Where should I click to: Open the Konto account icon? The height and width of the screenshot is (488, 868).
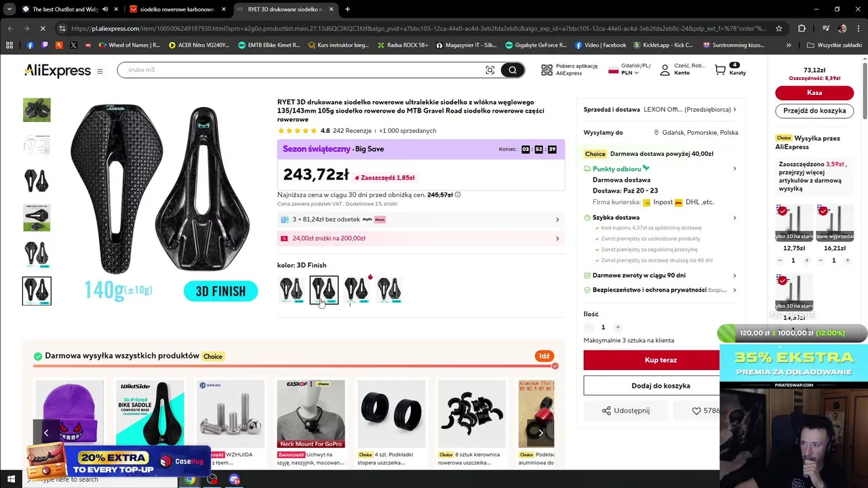click(x=665, y=70)
